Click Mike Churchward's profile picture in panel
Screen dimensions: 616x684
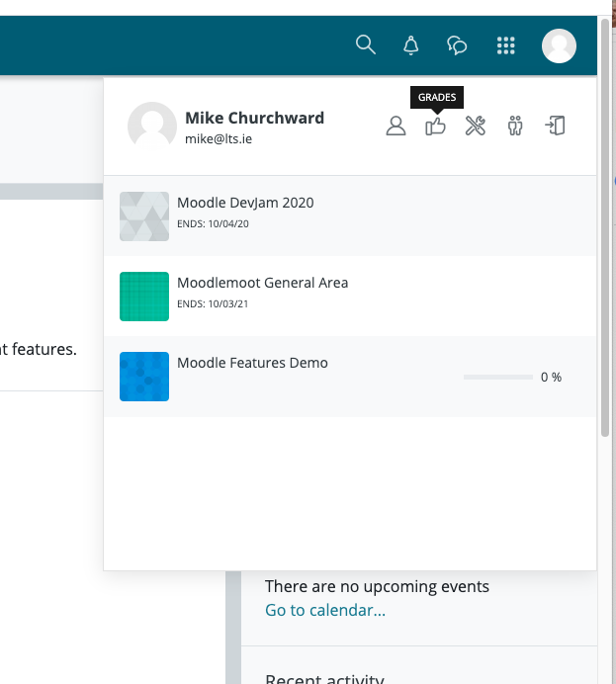click(152, 127)
